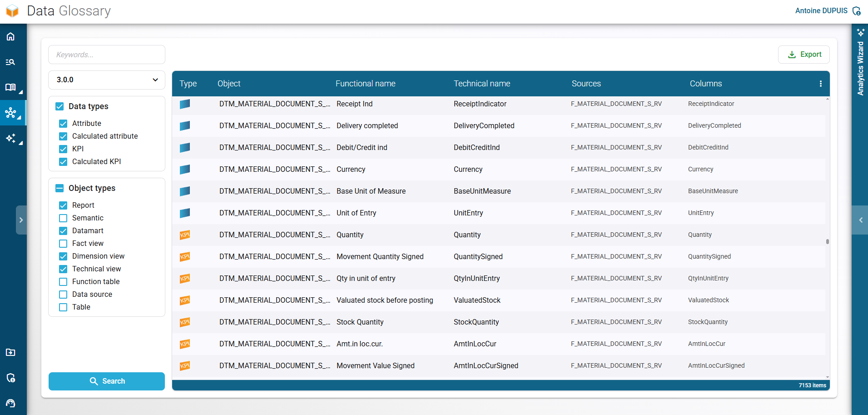Image resolution: width=868 pixels, height=415 pixels.
Task: Uncheck the Attribute data type
Action: pyautogui.click(x=63, y=124)
